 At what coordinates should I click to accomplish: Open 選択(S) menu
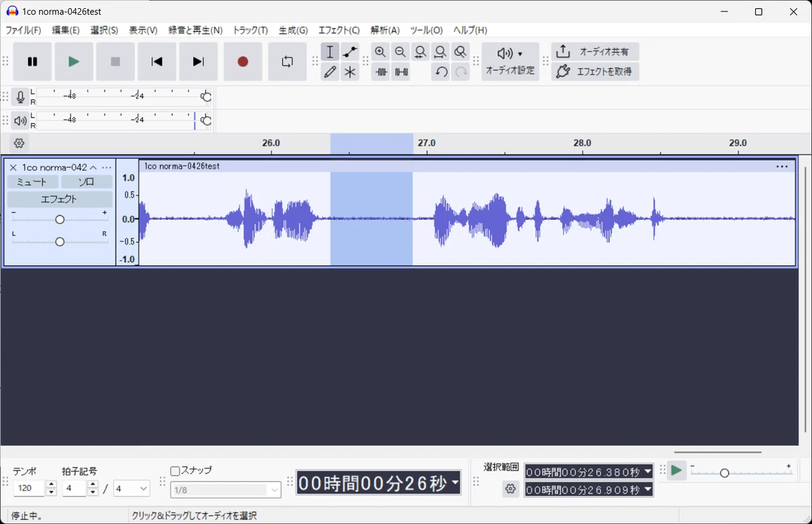pos(104,30)
